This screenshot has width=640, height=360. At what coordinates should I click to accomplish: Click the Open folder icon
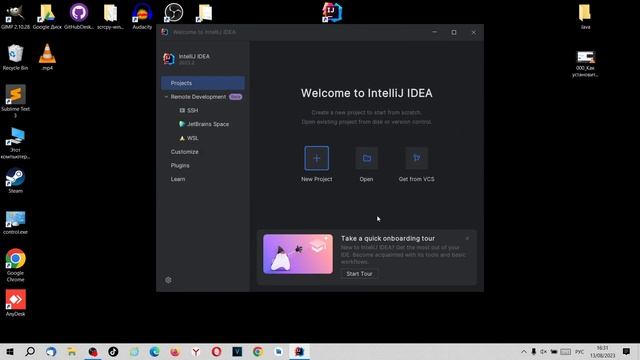point(367,158)
